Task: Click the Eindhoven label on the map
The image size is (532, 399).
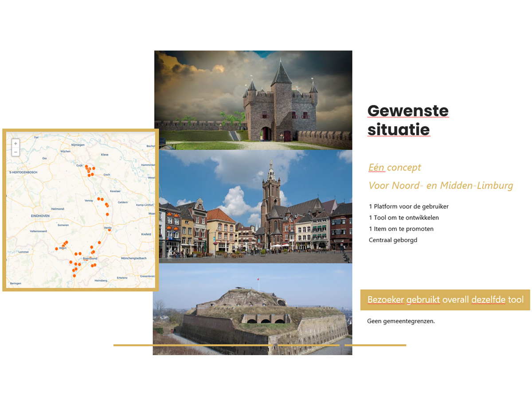Action: [40, 216]
